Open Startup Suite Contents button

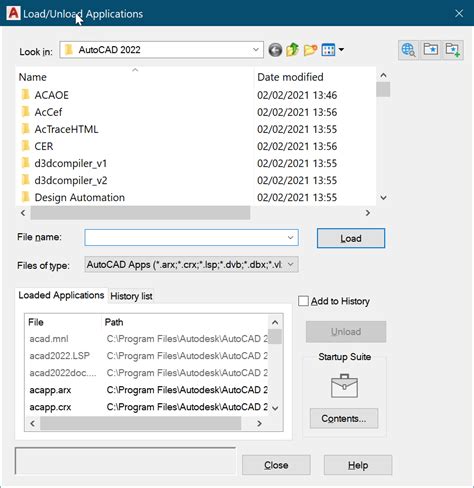[x=344, y=418]
